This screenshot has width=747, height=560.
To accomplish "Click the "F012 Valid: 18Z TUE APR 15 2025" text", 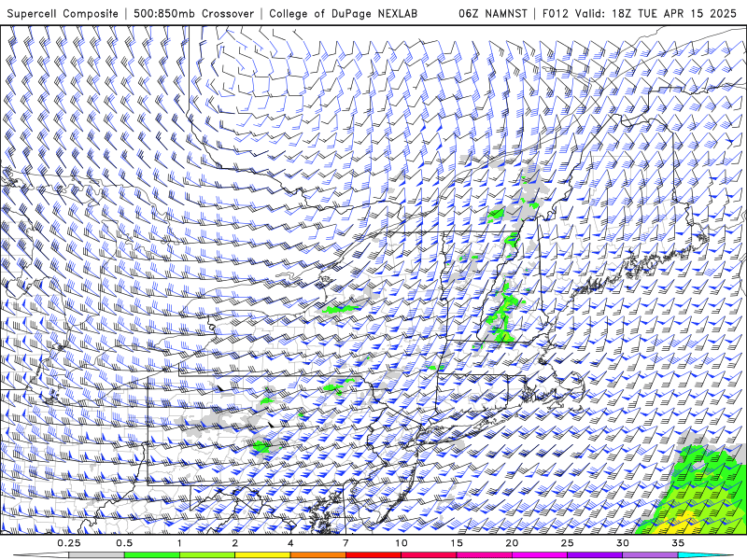I will (x=640, y=13).
